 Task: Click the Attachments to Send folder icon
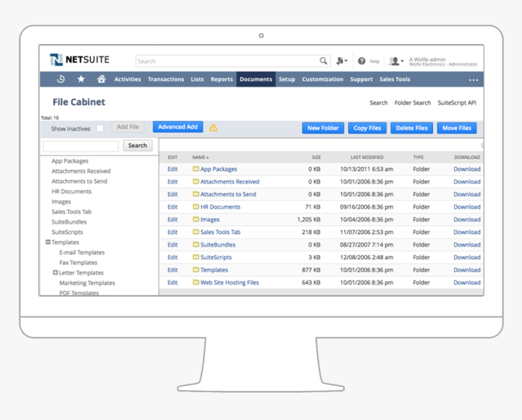[x=195, y=194]
